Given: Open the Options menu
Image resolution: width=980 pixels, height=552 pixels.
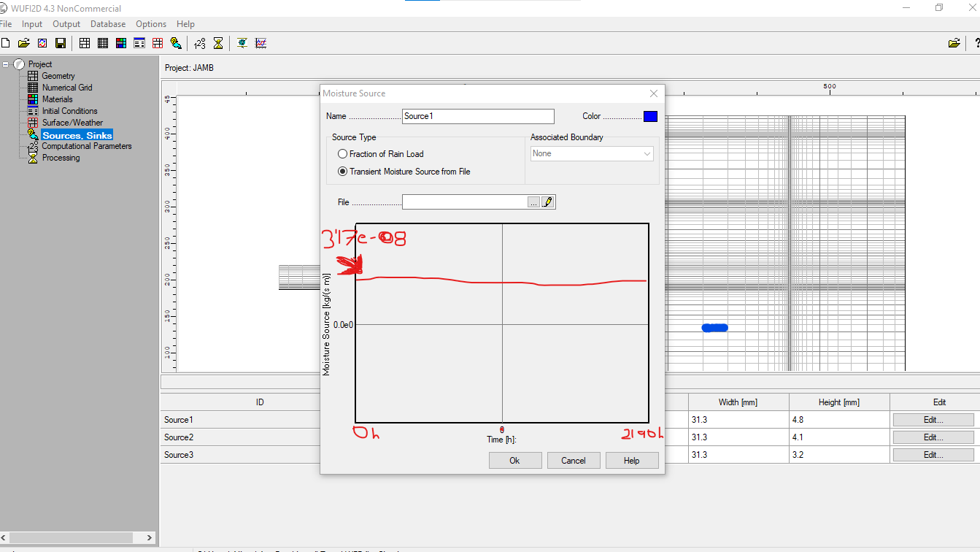Looking at the screenshot, I should [x=151, y=24].
